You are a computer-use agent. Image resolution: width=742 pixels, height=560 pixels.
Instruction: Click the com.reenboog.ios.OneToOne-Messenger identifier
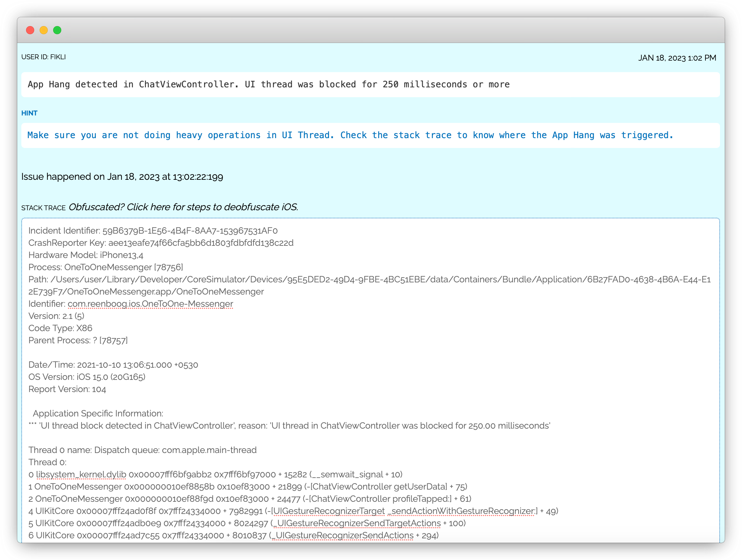pyautogui.click(x=150, y=304)
